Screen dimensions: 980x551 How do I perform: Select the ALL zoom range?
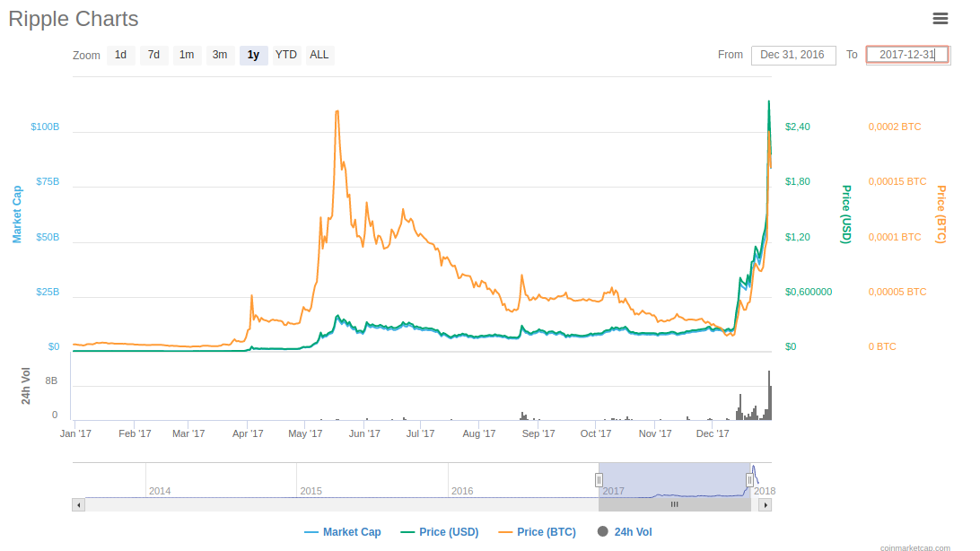[319, 55]
